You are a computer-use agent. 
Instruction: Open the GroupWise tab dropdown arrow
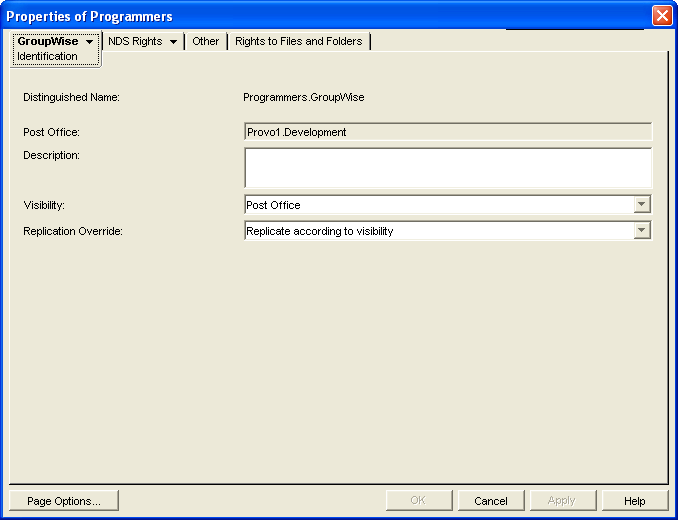[x=90, y=42]
